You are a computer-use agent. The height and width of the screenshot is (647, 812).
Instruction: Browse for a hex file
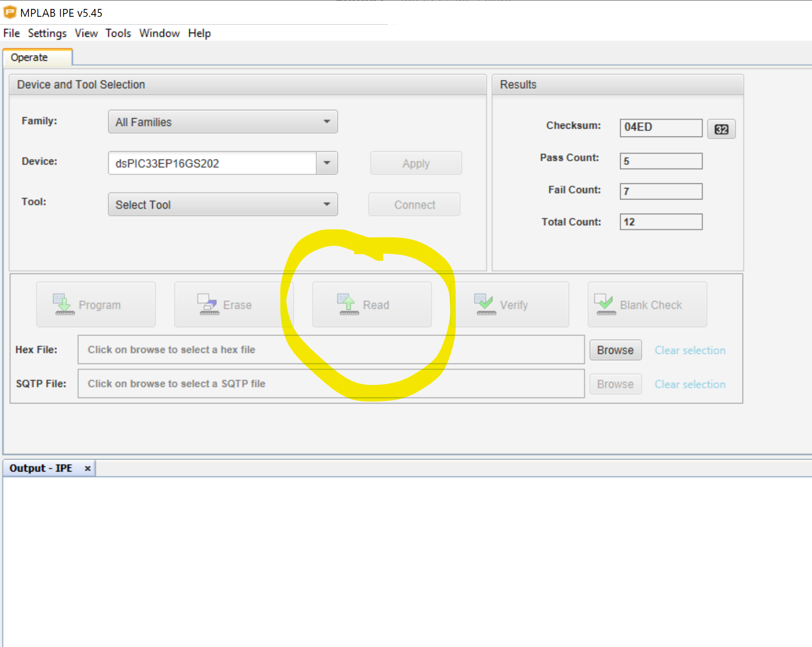click(615, 350)
